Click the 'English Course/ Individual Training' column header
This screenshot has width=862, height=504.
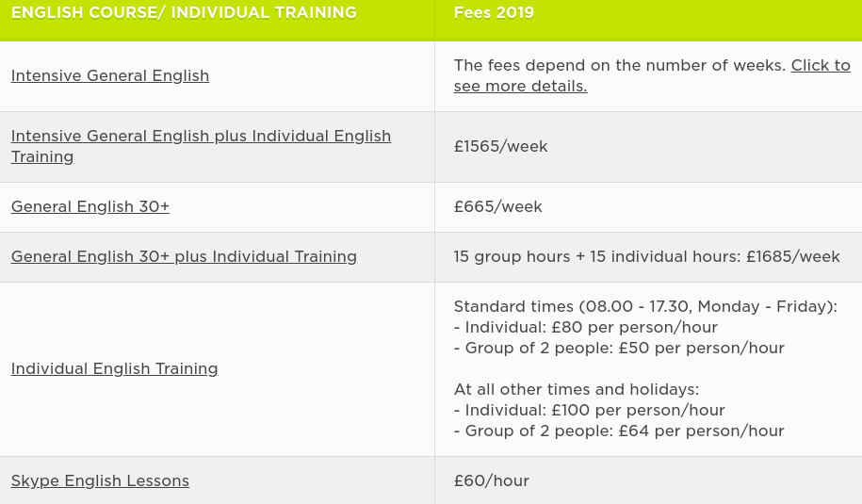pos(184,13)
